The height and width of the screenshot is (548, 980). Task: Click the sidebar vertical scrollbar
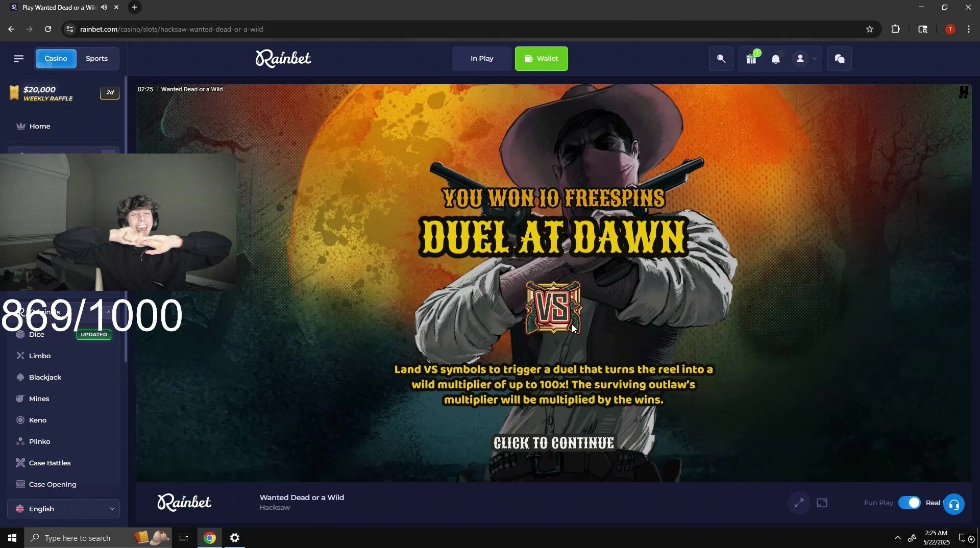point(126,219)
